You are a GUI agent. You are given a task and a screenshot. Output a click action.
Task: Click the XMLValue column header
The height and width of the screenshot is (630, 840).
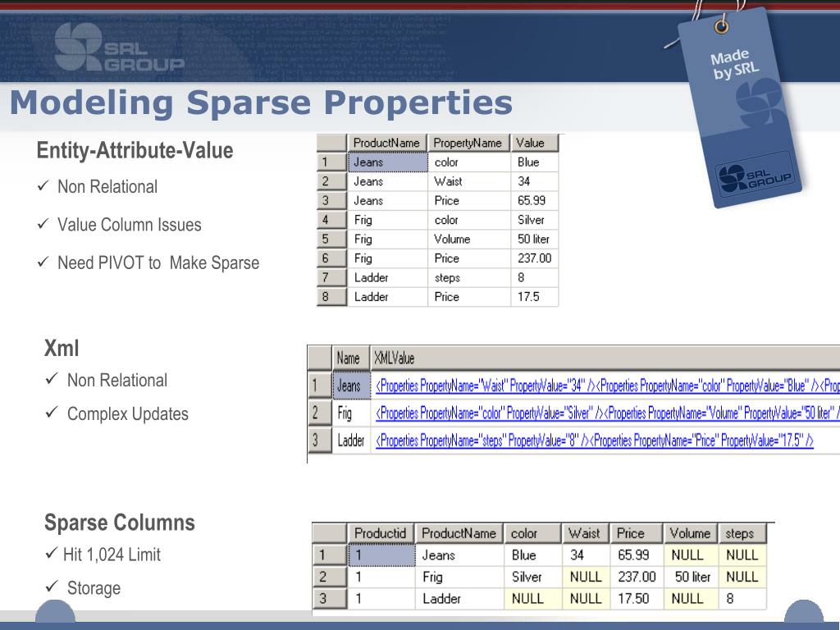pyautogui.click(x=605, y=358)
